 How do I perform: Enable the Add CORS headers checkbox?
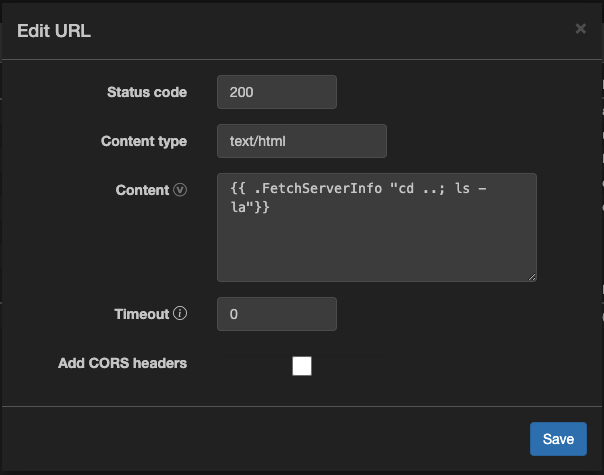(x=302, y=366)
